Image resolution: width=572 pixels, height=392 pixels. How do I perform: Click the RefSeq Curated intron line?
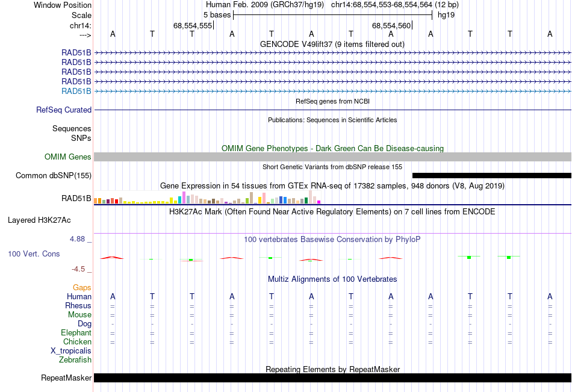point(332,110)
